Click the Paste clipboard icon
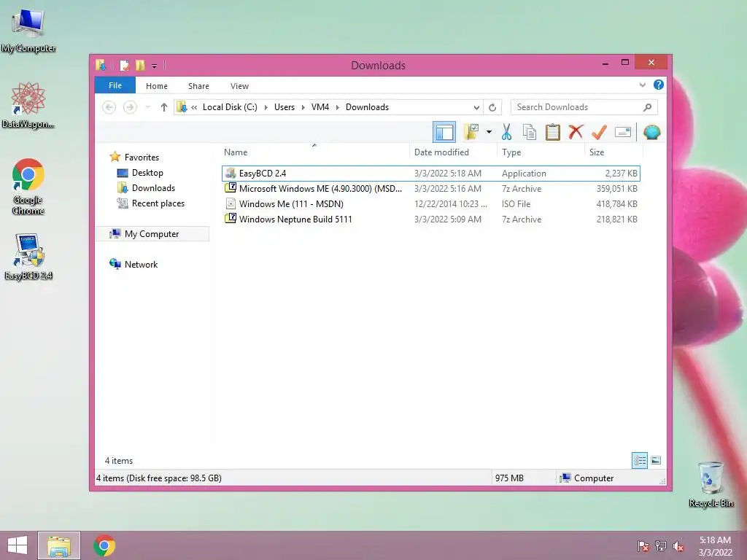Viewport: 747px width, 560px height. tap(553, 132)
